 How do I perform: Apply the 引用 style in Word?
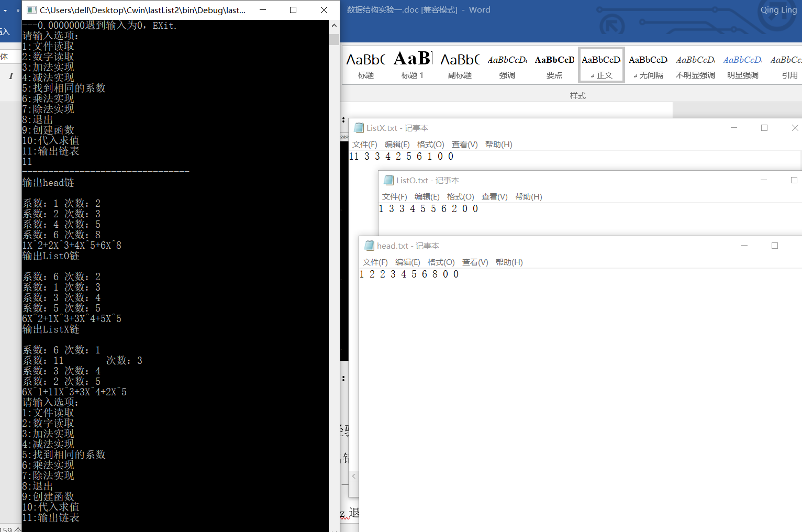[785, 65]
